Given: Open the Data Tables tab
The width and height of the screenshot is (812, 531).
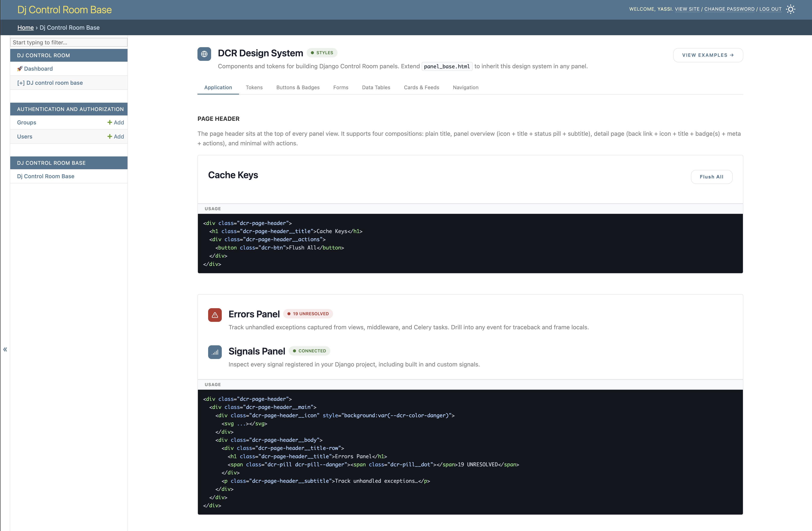Looking at the screenshot, I should click(376, 88).
